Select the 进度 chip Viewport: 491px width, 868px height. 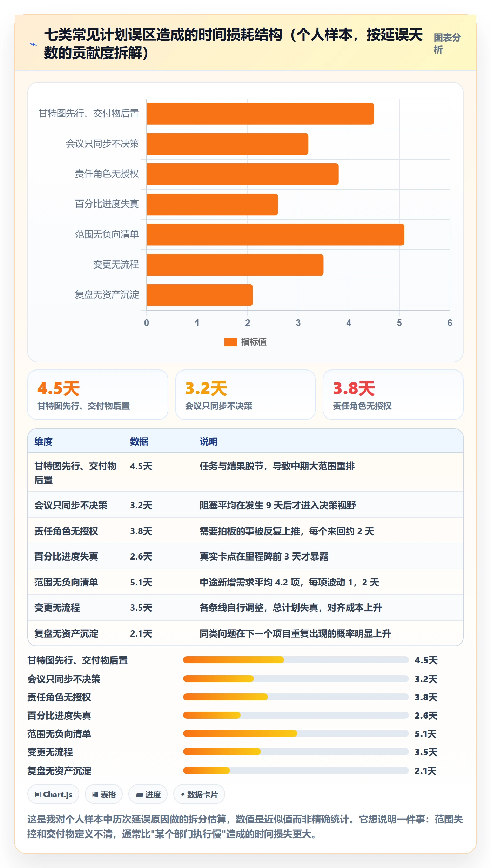148,794
